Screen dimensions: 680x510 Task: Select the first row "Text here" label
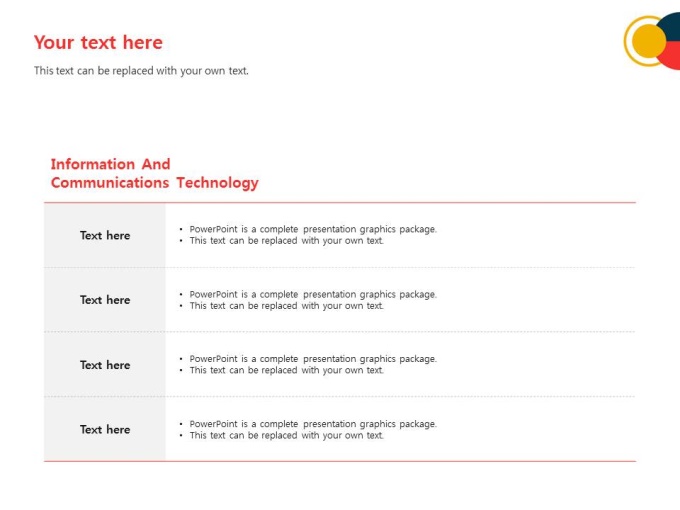[x=105, y=235]
